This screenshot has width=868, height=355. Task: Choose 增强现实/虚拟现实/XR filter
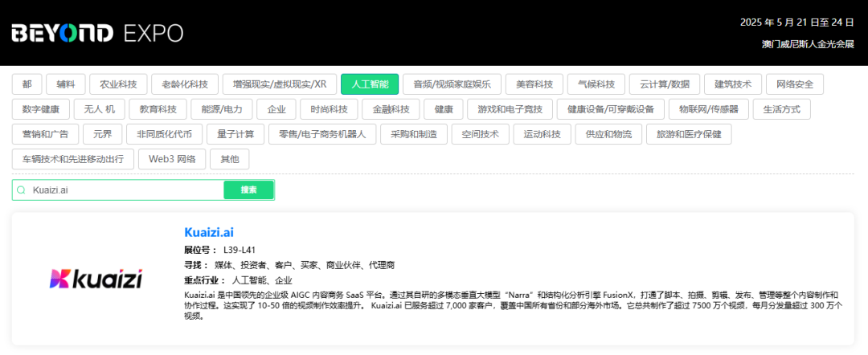coord(280,84)
